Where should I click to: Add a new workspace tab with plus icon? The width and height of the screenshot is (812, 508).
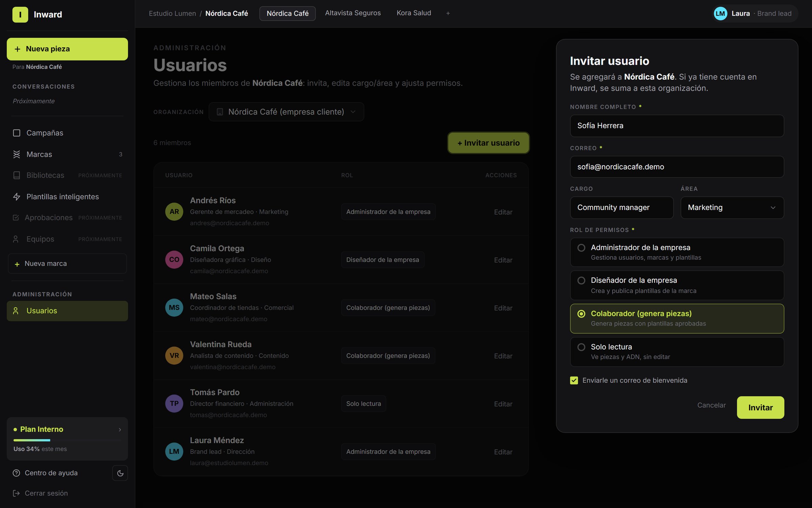click(x=448, y=13)
